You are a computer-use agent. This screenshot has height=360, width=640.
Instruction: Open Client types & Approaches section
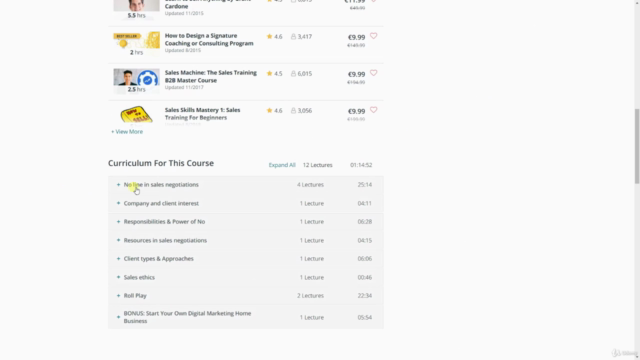(x=246, y=259)
